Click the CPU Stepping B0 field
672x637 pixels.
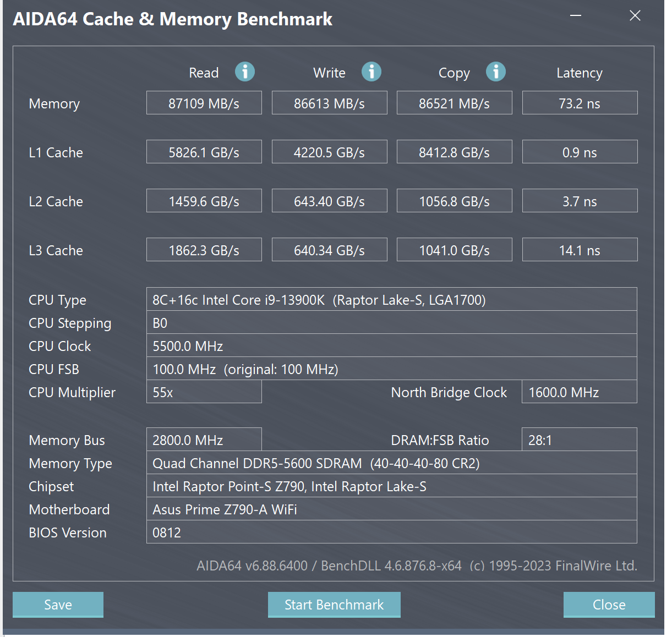(392, 322)
